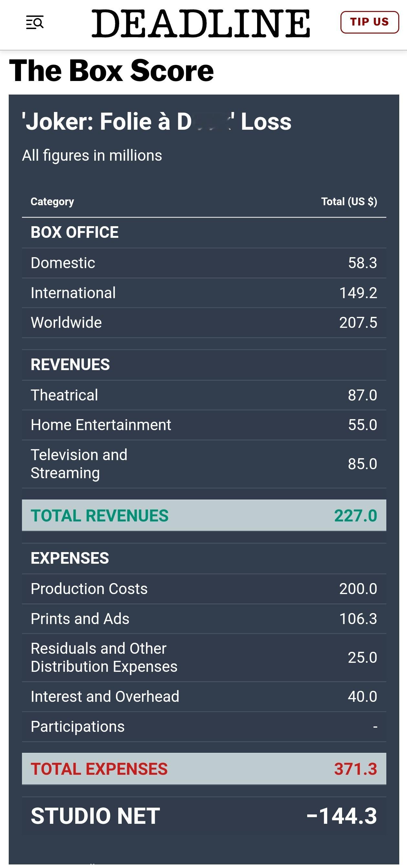Select the Home Entertainment value 55.0
This screenshot has height=868, width=407.
coord(362,425)
